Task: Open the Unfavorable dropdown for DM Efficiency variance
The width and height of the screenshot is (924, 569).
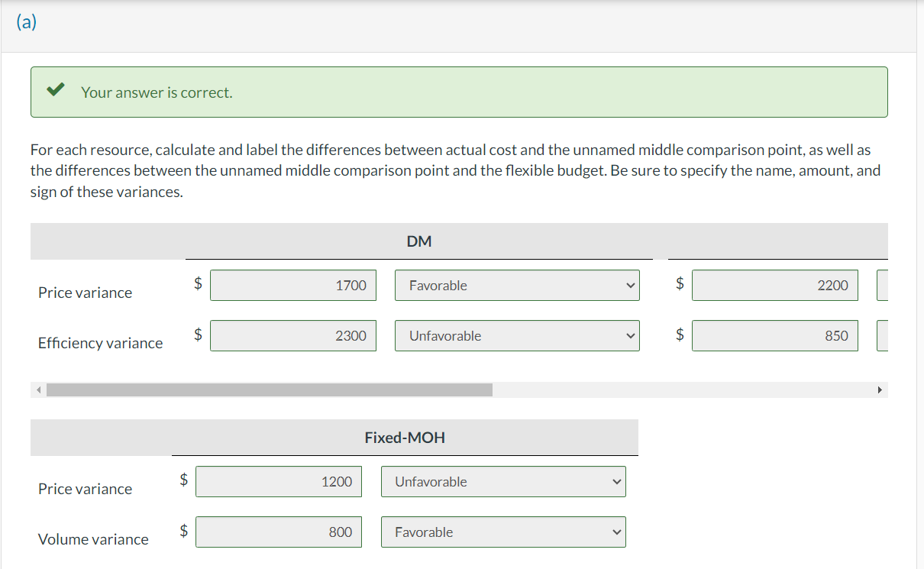Action: pyautogui.click(x=517, y=335)
